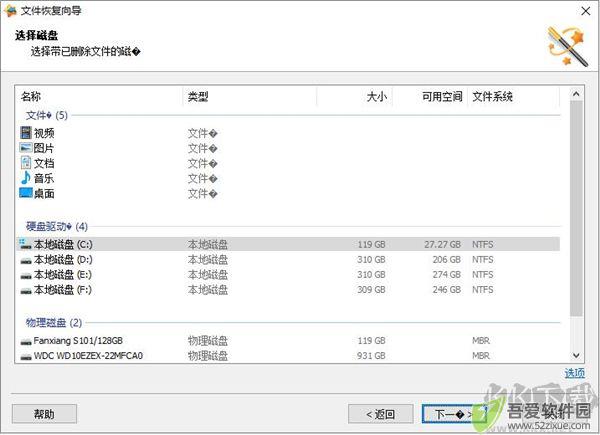Image resolution: width=600 pixels, height=435 pixels.
Task: Click NTFS in the F: drive row
Action: point(483,290)
